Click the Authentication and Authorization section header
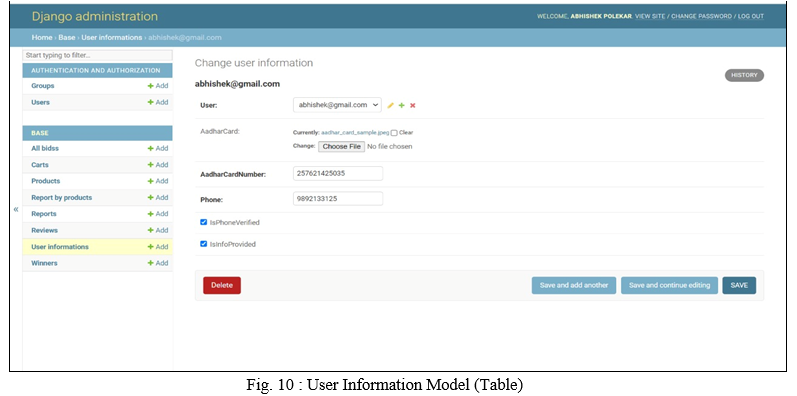Image resolution: width=797 pixels, height=396 pixels. click(x=96, y=71)
